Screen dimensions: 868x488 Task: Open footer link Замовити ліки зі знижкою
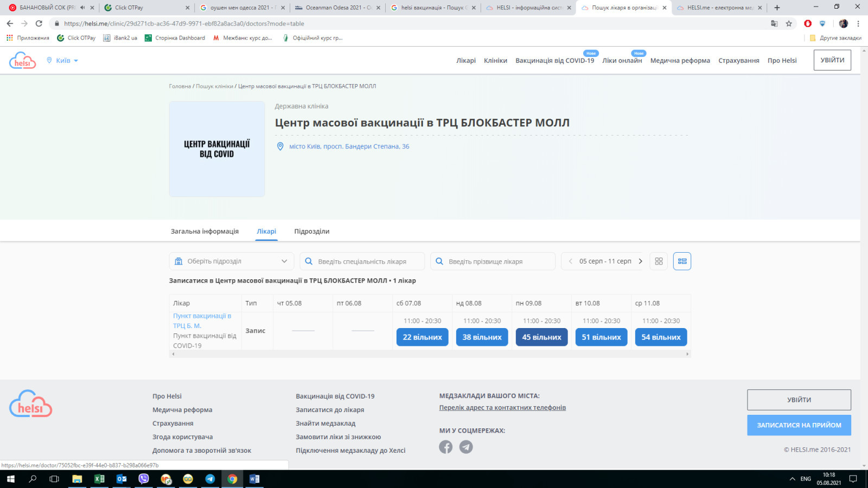click(x=338, y=437)
